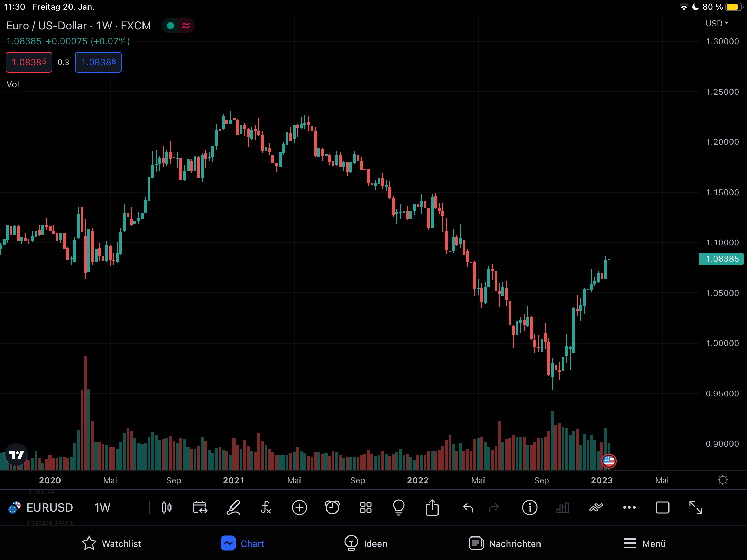Open the fx indicators menu
Screen dimensions: 747x560
pyautogui.click(x=266, y=507)
